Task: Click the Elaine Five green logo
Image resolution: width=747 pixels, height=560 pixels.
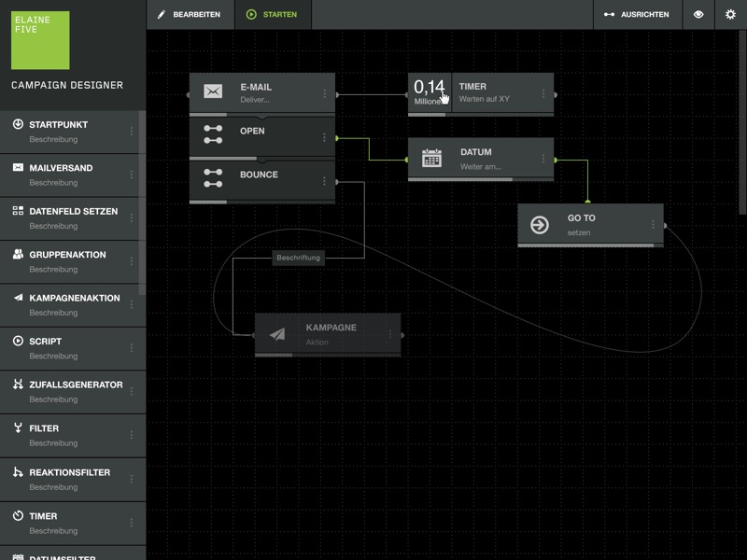Action: point(40,40)
